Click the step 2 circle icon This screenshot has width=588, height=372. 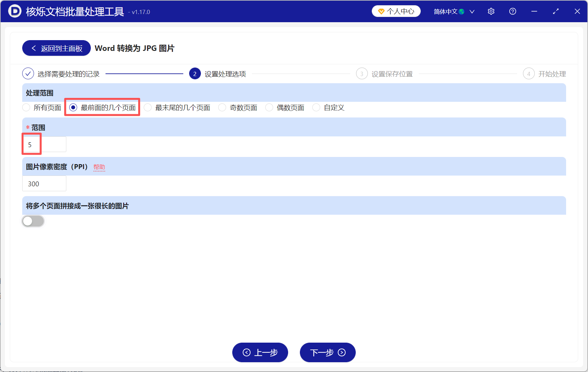[x=195, y=73]
